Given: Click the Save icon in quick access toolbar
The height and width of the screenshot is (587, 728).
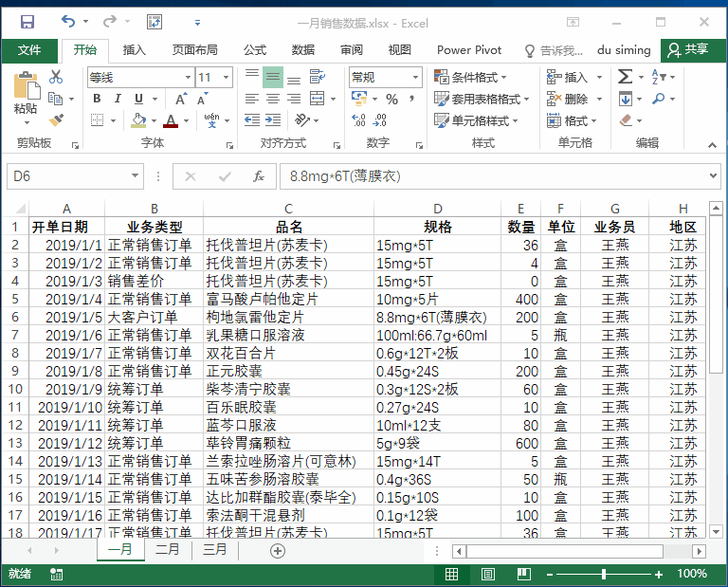Looking at the screenshot, I should (x=27, y=22).
